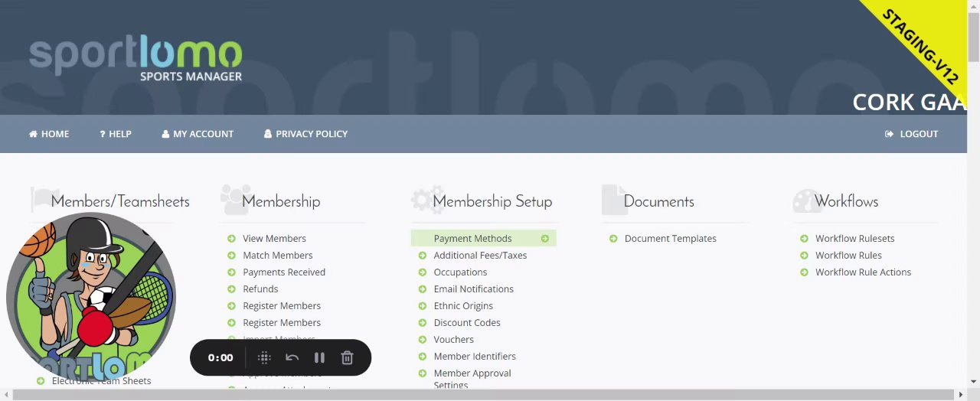980x401 pixels.
Task: Open Discount Codes link
Action: (467, 323)
